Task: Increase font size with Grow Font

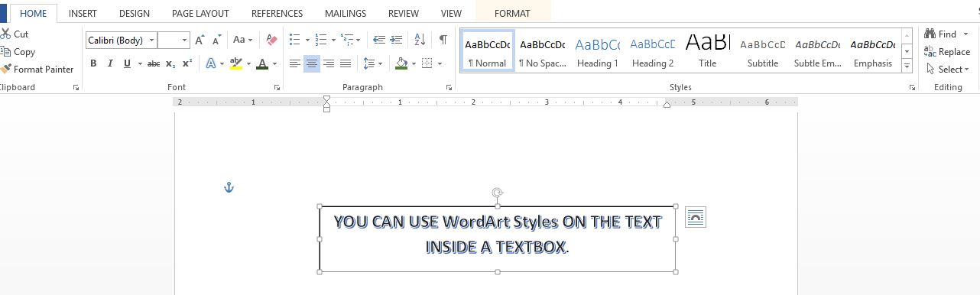Action: 200,40
